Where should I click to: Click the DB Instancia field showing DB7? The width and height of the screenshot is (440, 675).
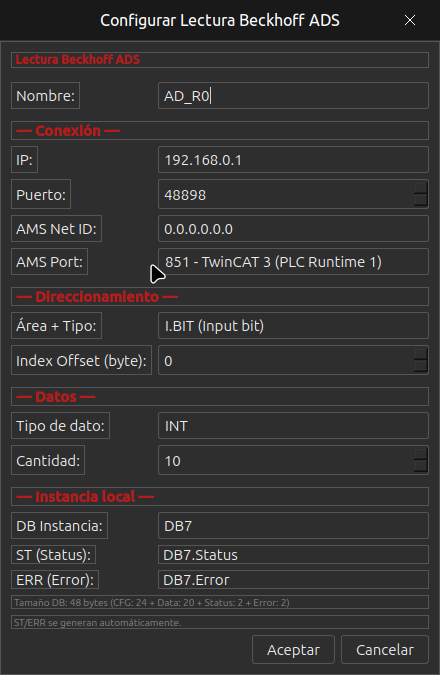[293, 526]
